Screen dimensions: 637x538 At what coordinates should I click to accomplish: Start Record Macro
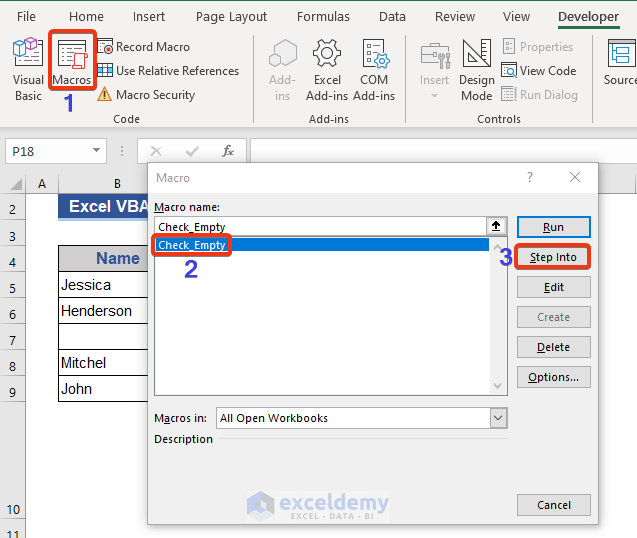[144, 47]
